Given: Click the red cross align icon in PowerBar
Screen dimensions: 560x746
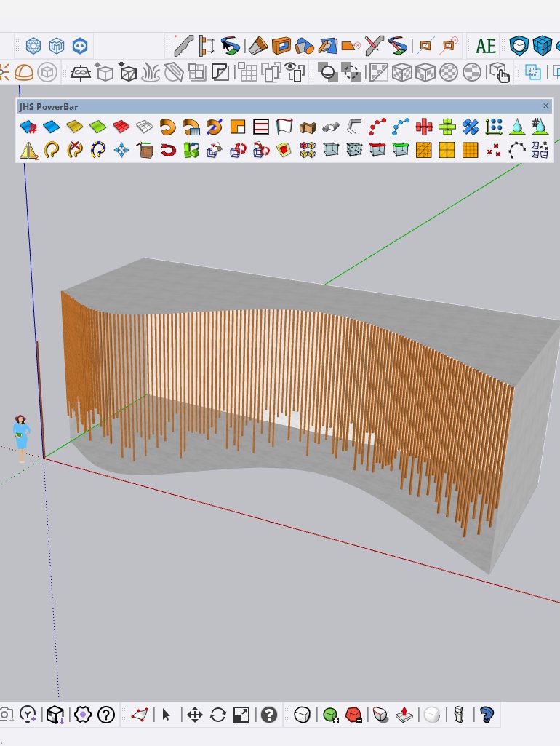Looking at the screenshot, I should 424,127.
